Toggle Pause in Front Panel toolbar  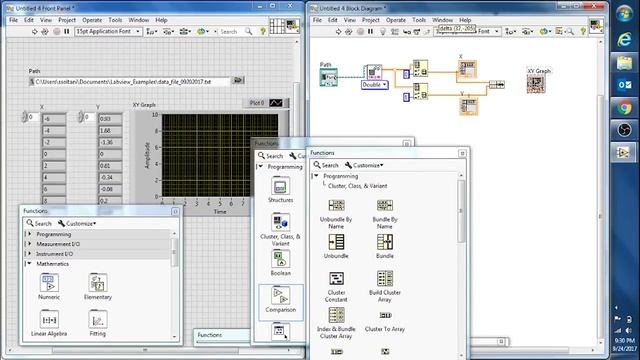(x=67, y=31)
